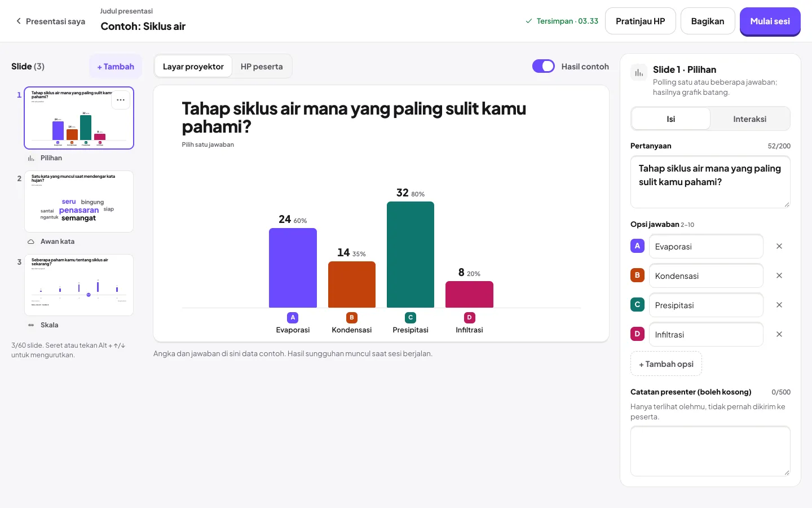This screenshot has height=508, width=812.
Task: Click the bar chart icon beside Slide 1 · Pilihan
Action: pos(639,73)
